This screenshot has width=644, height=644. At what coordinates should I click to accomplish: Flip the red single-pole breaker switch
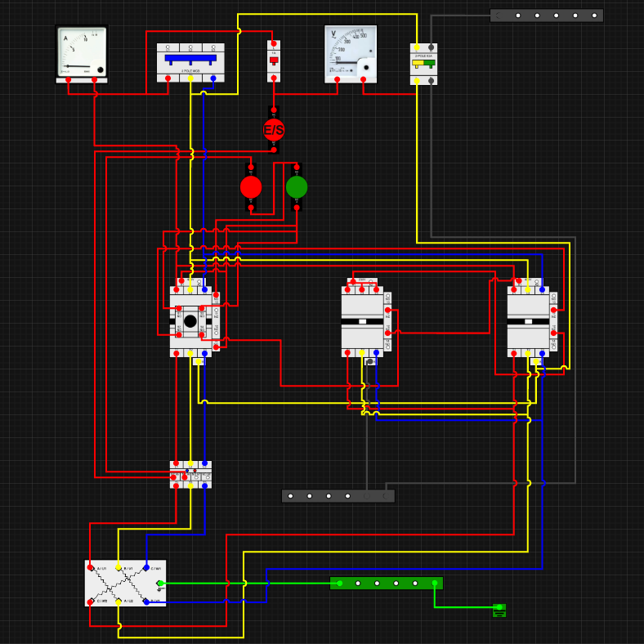click(274, 61)
